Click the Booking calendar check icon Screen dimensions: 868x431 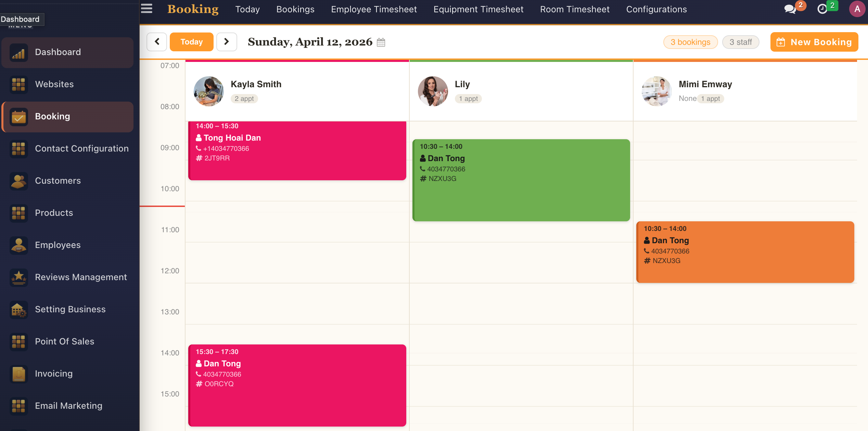pos(18,117)
